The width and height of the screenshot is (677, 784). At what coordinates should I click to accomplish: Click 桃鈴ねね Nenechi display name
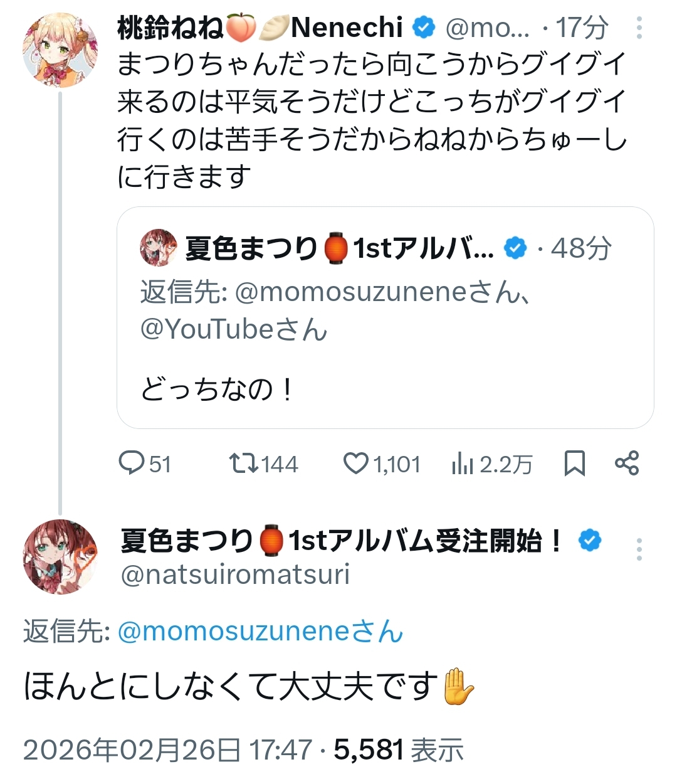pos(260,28)
